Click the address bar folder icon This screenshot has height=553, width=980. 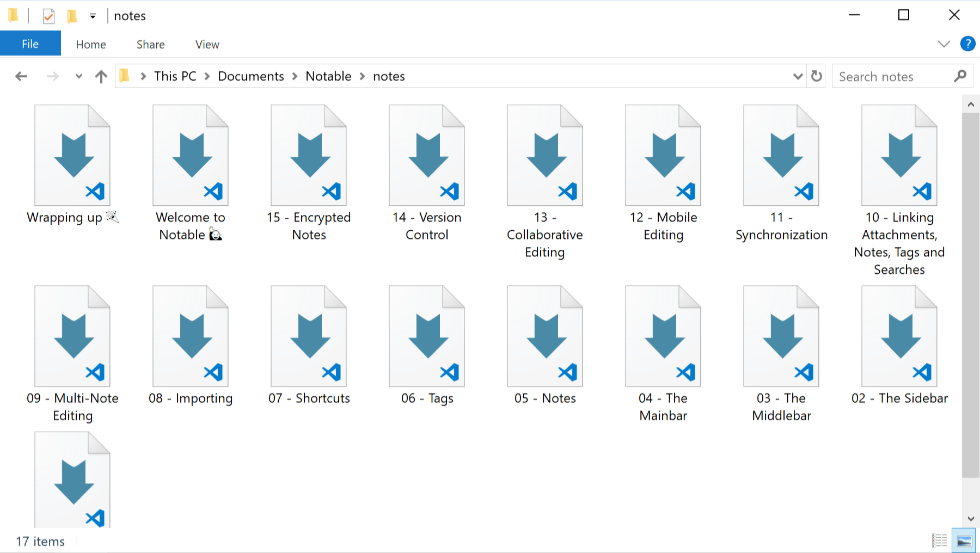[125, 76]
